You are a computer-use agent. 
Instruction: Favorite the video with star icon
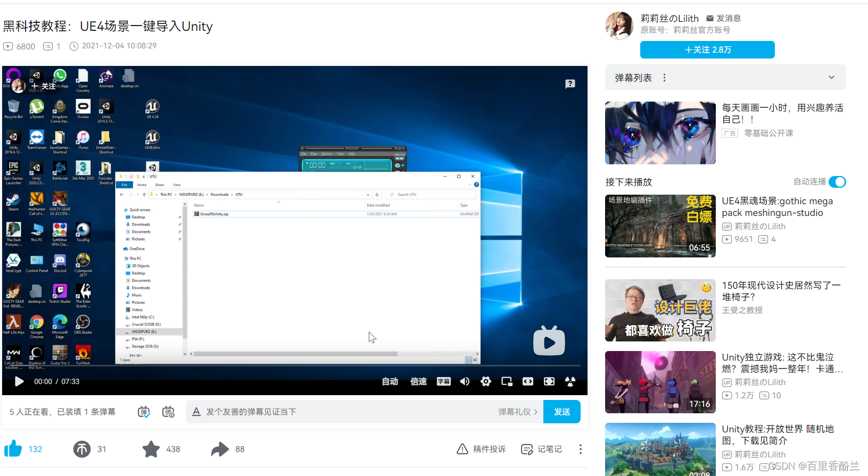[x=151, y=449]
